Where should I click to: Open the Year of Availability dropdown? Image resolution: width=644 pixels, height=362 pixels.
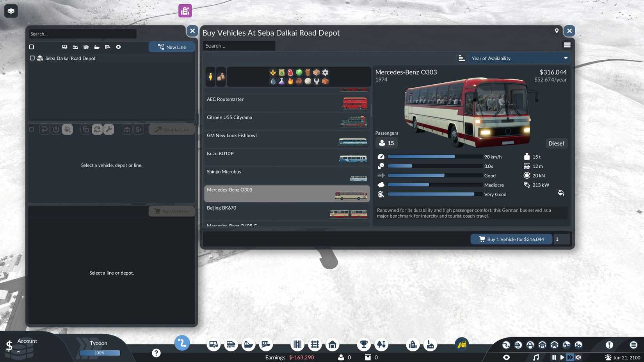pyautogui.click(x=519, y=58)
